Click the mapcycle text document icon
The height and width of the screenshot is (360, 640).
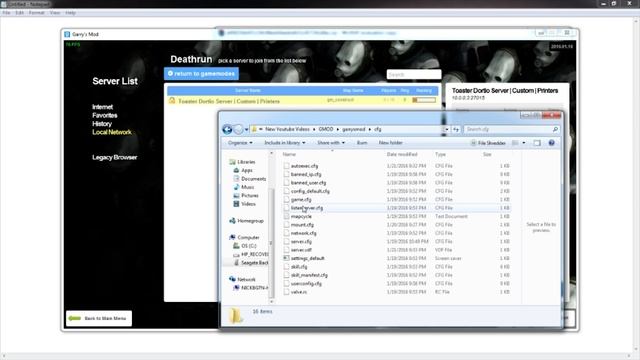pos(286,216)
